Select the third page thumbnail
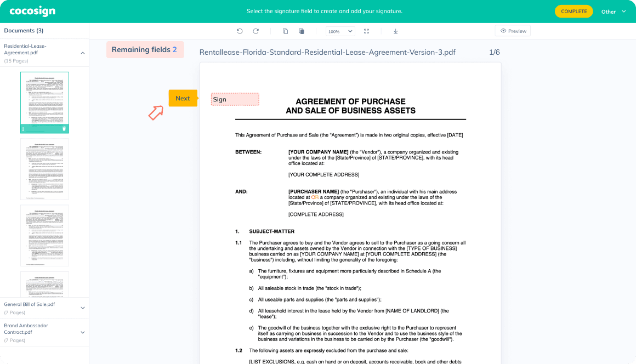This screenshot has height=364, width=636. 44,235
